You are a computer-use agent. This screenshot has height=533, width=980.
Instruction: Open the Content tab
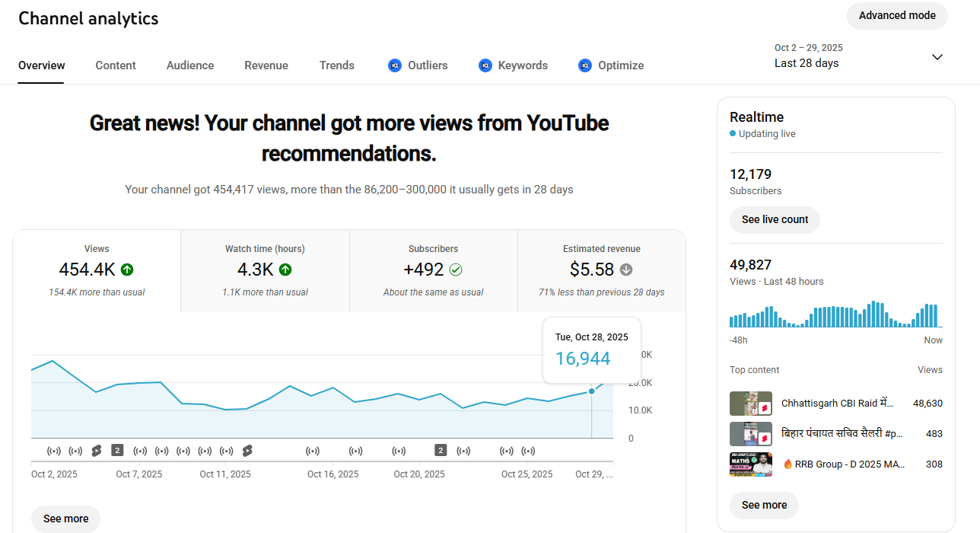point(116,65)
